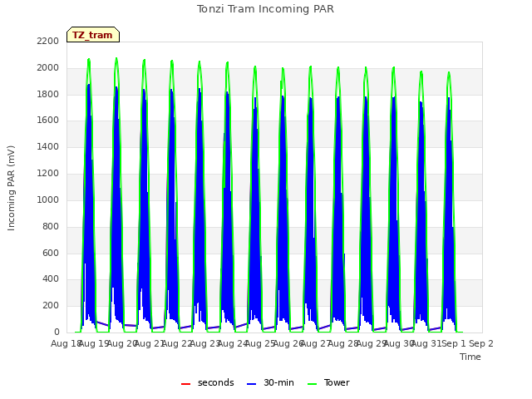Select the chart title Tonzi Tram Incoming PAR

pyautogui.click(x=265, y=9)
